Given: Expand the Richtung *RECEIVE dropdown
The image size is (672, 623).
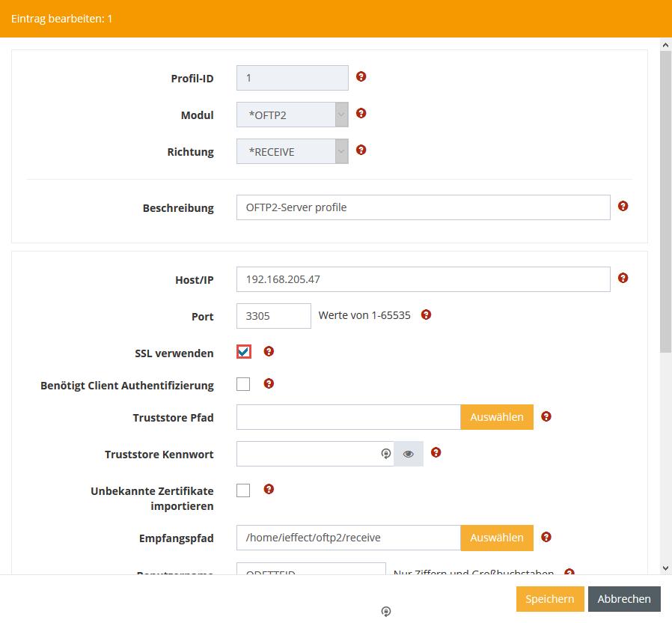Looking at the screenshot, I should coord(292,152).
